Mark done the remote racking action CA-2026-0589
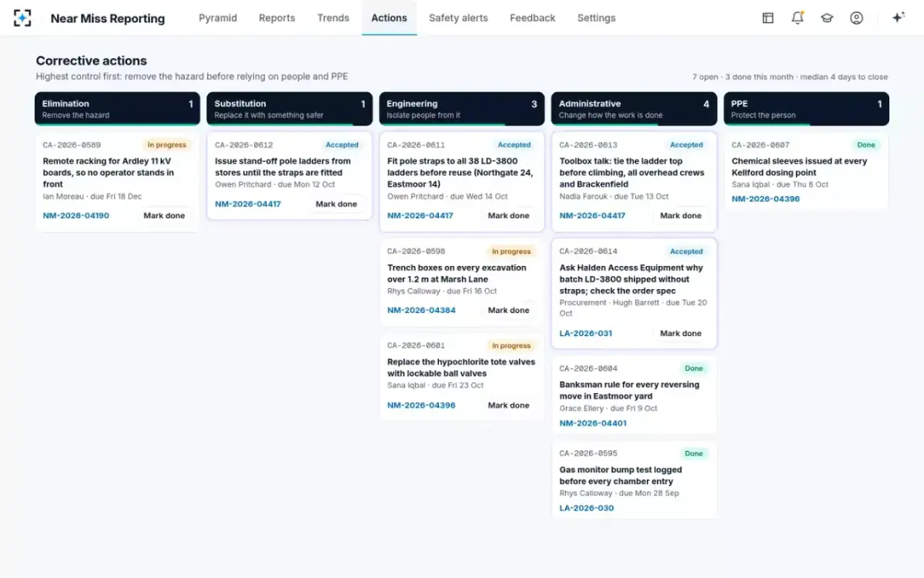This screenshot has height=578, width=924. click(x=164, y=216)
